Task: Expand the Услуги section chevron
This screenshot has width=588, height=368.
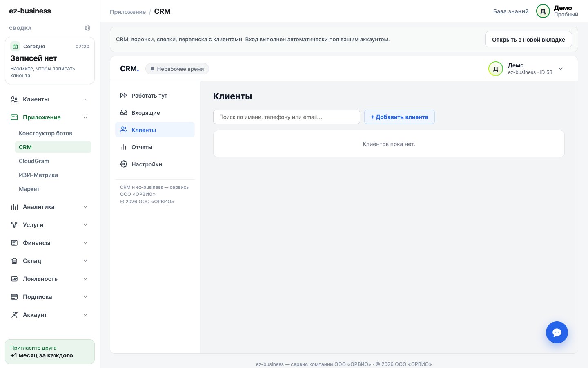Action: click(x=85, y=225)
